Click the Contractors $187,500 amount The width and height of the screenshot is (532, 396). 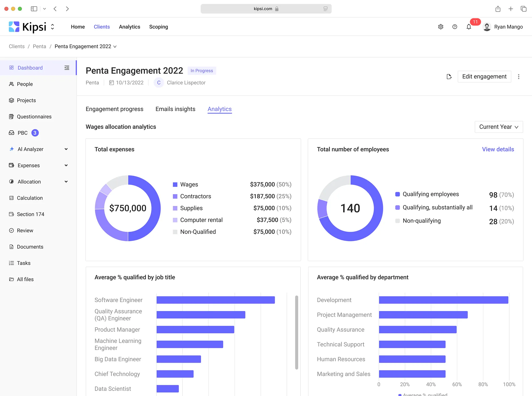[x=262, y=196]
